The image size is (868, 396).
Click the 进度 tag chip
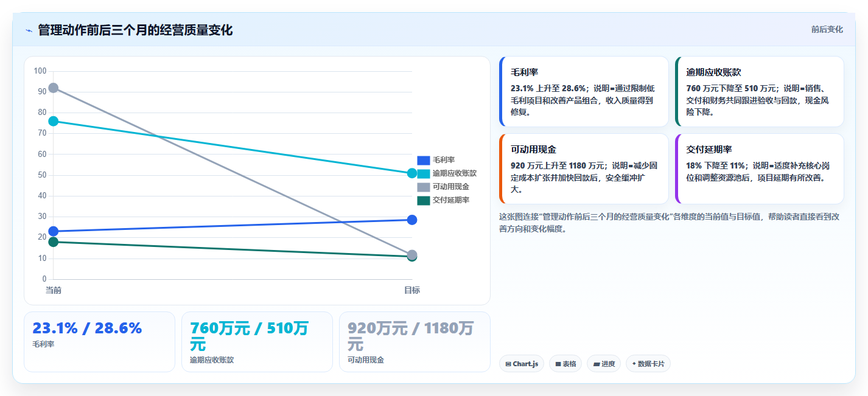[604, 364]
